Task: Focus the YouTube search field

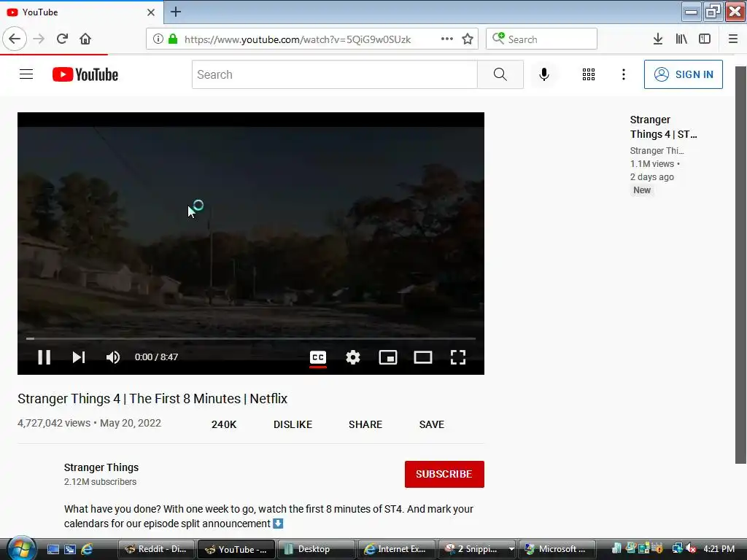Action: [334, 74]
